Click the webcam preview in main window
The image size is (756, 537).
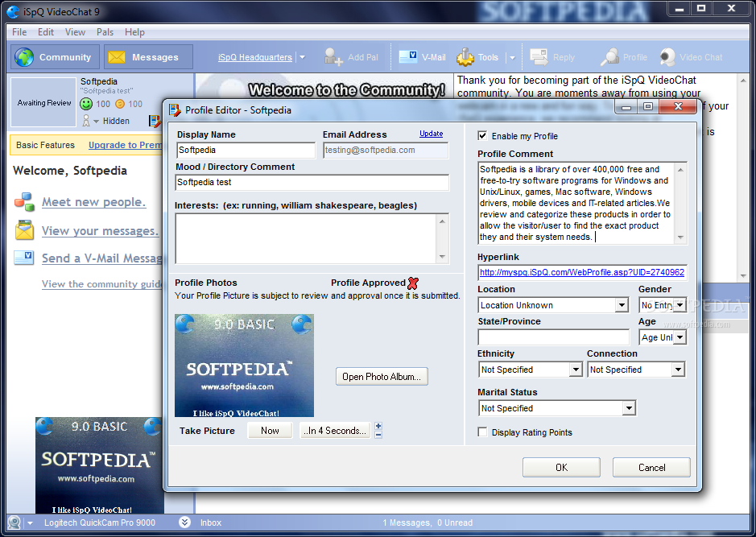tap(99, 465)
